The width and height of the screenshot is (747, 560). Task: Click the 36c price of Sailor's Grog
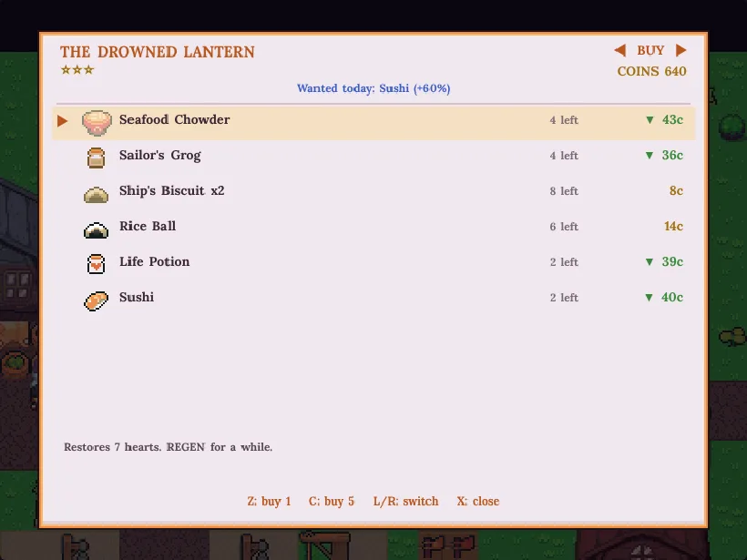[x=672, y=155]
